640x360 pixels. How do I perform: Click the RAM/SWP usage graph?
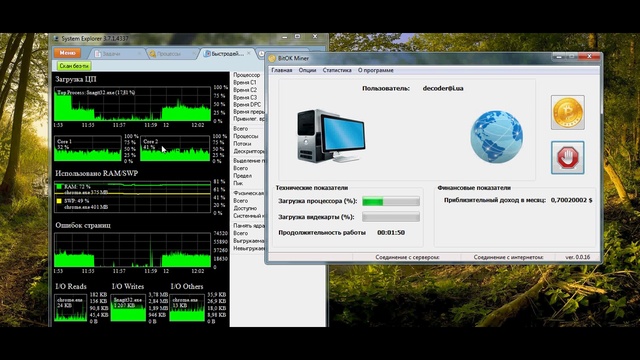pyautogui.click(x=132, y=197)
